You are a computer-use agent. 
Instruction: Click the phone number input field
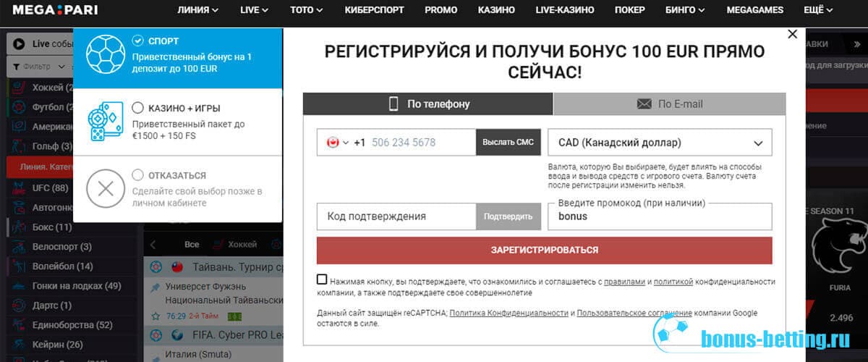click(421, 143)
